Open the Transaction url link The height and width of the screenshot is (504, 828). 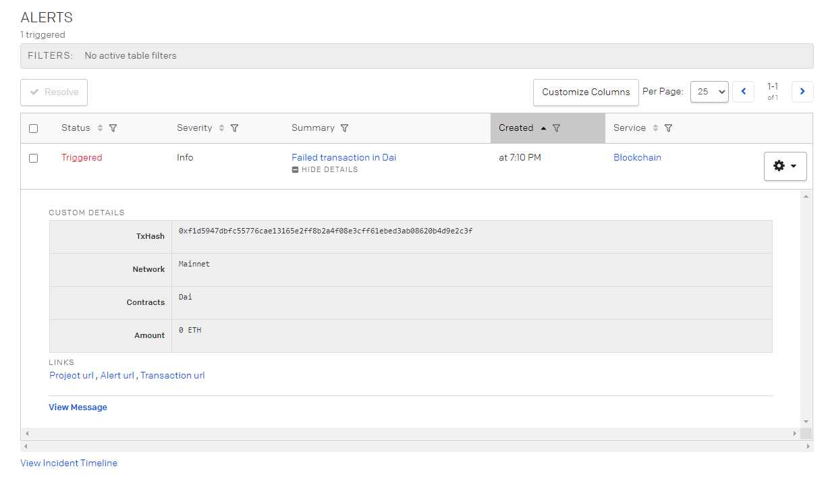[173, 375]
